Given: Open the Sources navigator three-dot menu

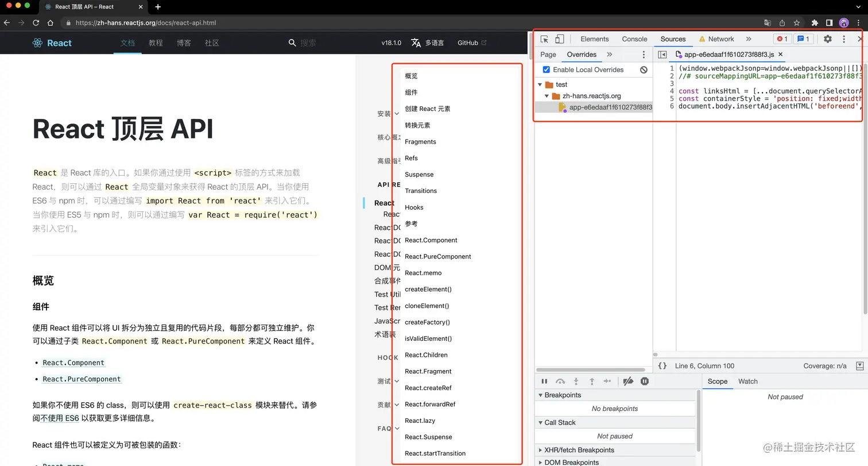Looking at the screenshot, I should coord(644,55).
